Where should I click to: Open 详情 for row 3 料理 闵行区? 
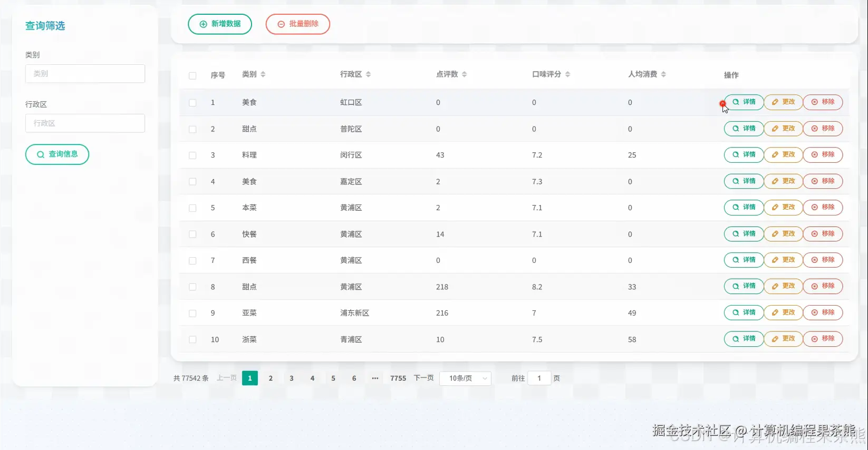pyautogui.click(x=744, y=155)
